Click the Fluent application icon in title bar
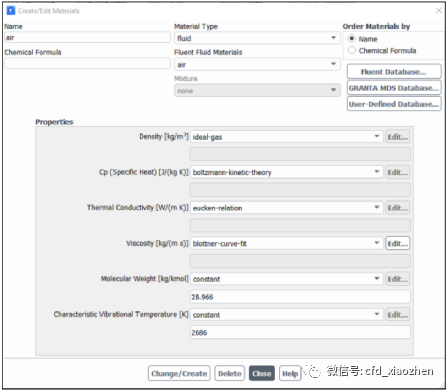The width and height of the screenshot is (447, 390). 11,11
